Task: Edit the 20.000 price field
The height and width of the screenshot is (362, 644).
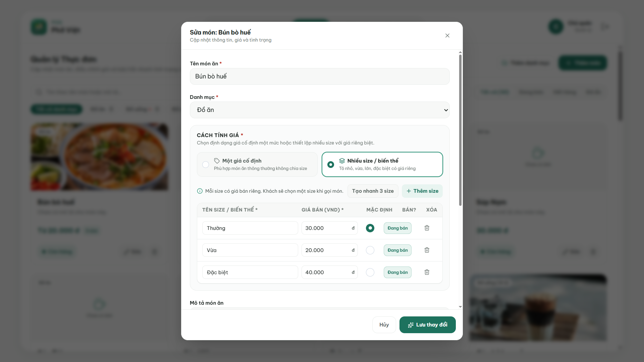Action: pos(329,250)
